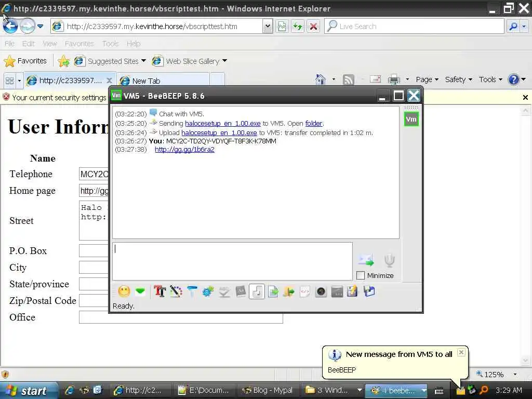This screenshot has height=399, width=532.
Task: Click the Live Search magnifier button
Action: 513,26
